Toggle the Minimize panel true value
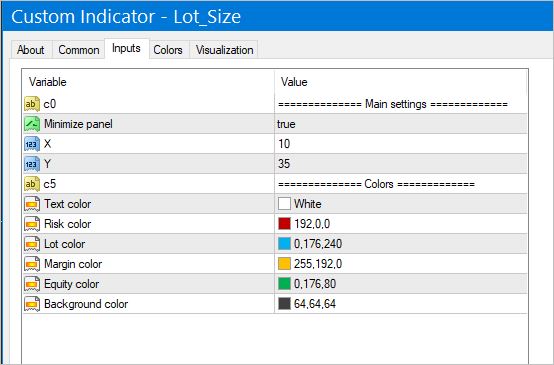 coord(400,124)
